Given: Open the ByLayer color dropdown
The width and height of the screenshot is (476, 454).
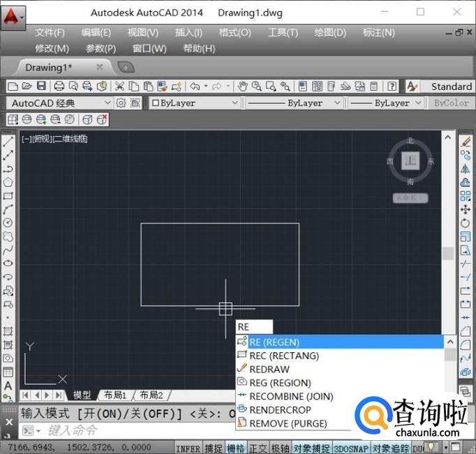Looking at the screenshot, I should click(194, 103).
